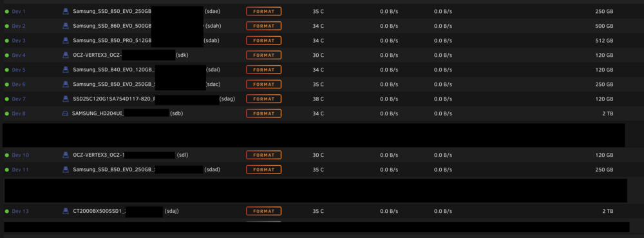
Task: Click the 2 TB size for Dev 8
Action: tap(608, 114)
